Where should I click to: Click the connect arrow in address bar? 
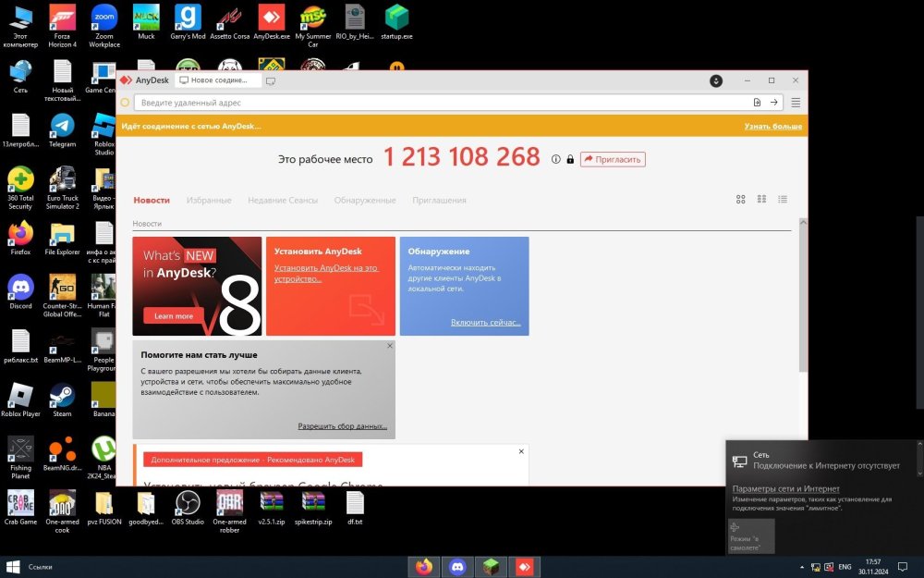(x=773, y=103)
